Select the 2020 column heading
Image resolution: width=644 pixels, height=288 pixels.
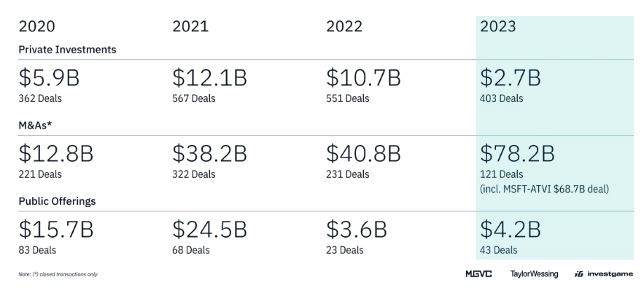[x=36, y=26]
